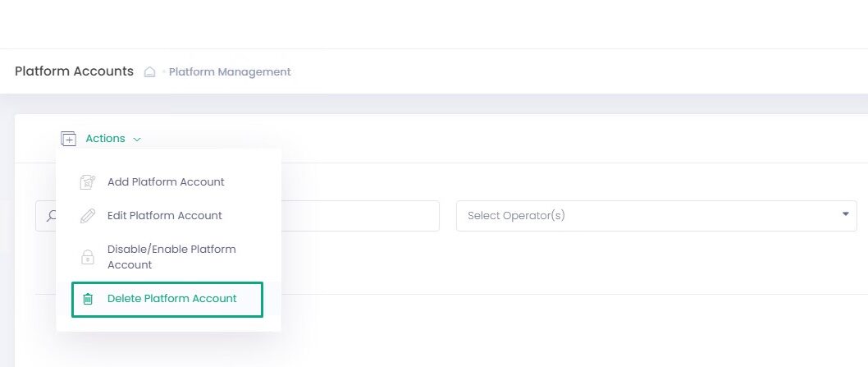The height and width of the screenshot is (367, 868).
Task: Click the Select Operator(s) caret arrow
Action: click(845, 214)
